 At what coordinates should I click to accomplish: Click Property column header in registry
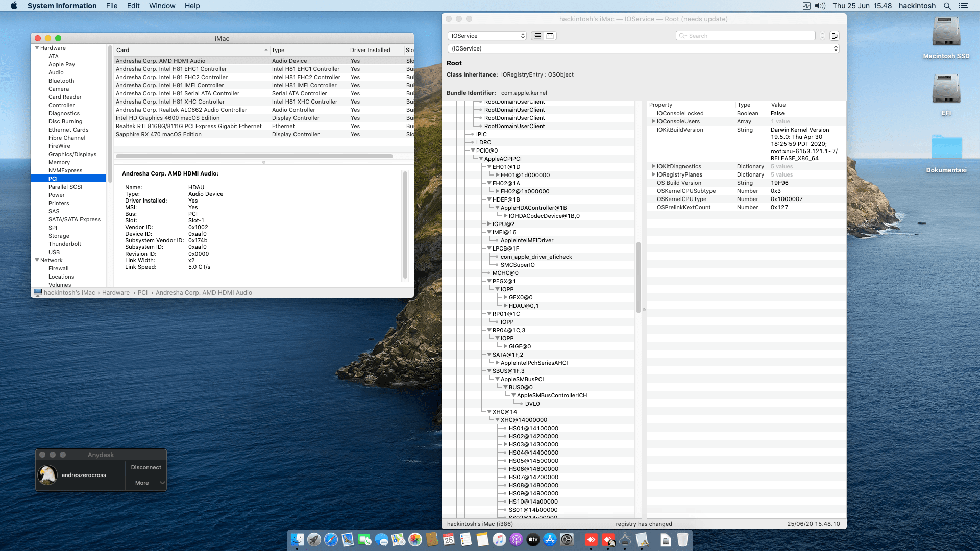coord(691,105)
